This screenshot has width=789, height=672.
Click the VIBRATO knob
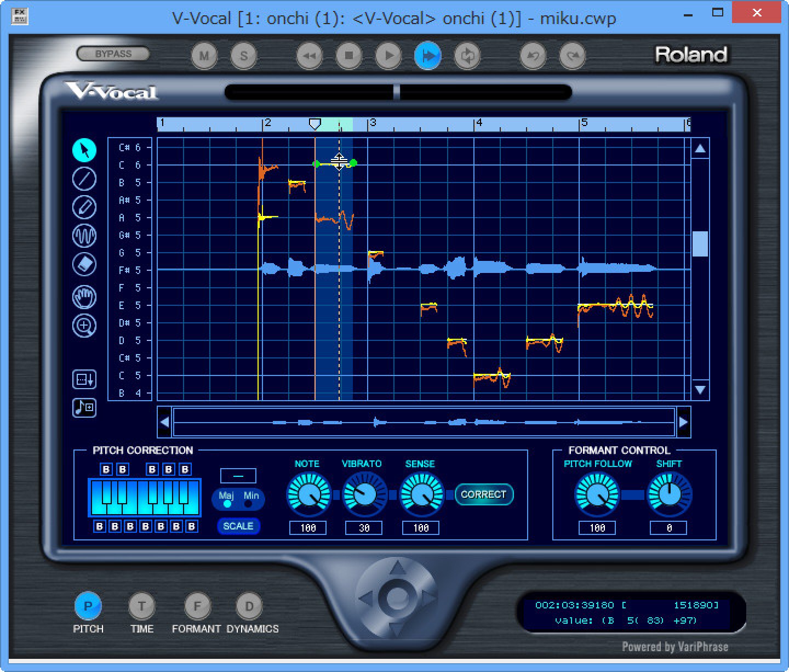click(364, 495)
